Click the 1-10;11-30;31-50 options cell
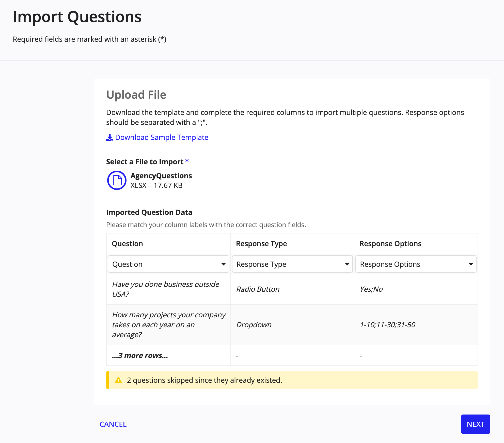504x443 pixels. click(x=416, y=325)
